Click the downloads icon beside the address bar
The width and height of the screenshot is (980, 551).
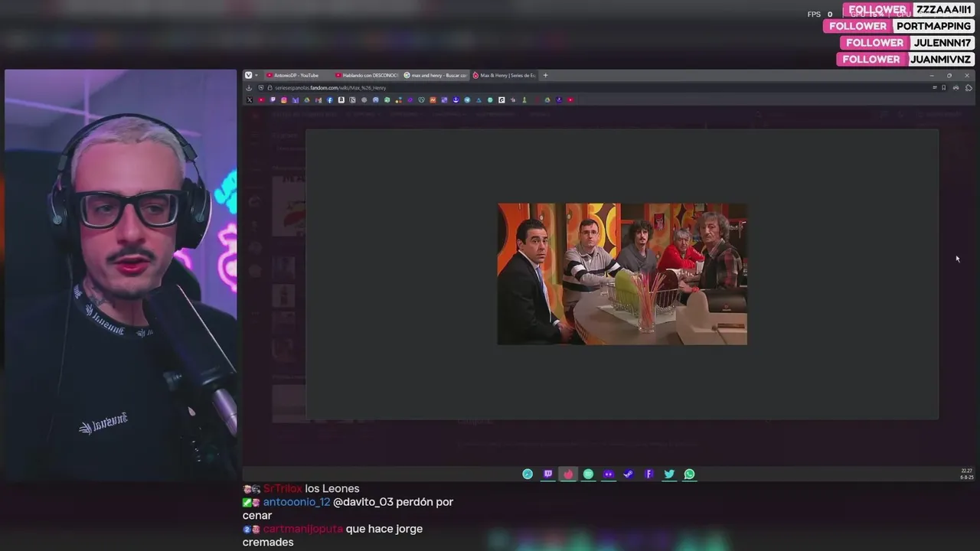point(249,87)
